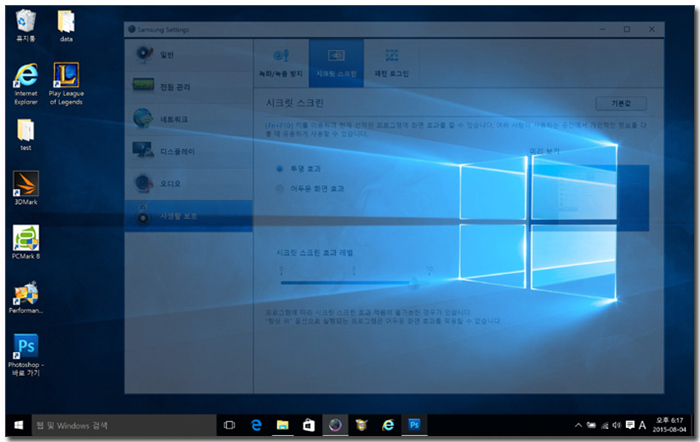Select the Performan... desktop shortcut
This screenshot has height=442, width=700.
point(26,297)
